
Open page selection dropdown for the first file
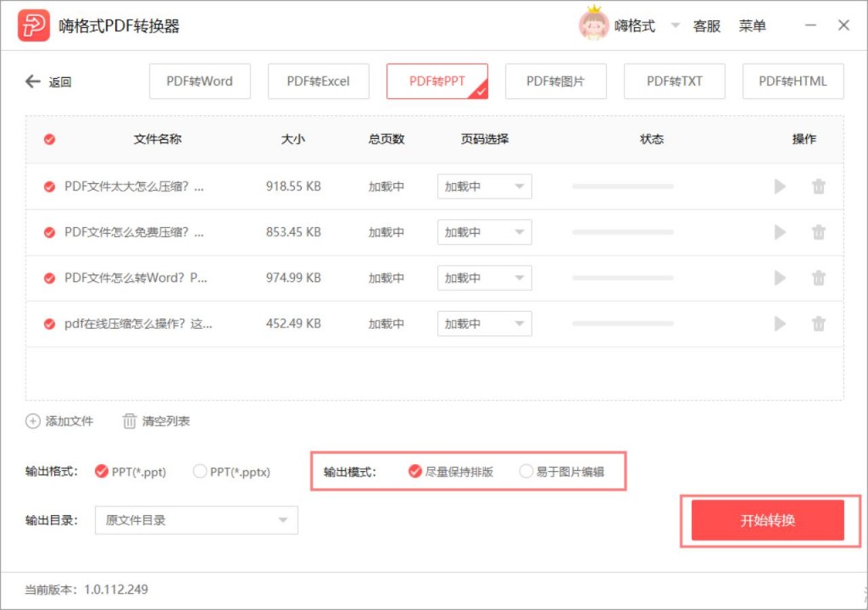click(484, 186)
